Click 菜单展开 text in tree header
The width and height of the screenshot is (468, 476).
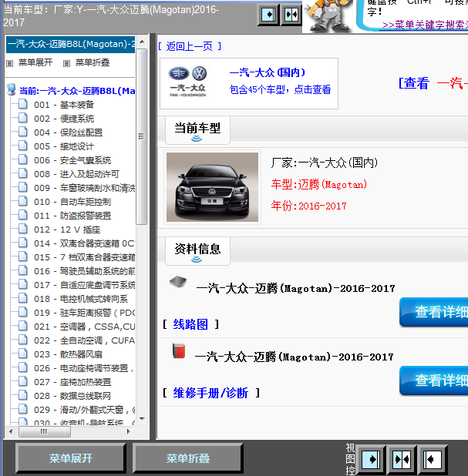coord(35,62)
